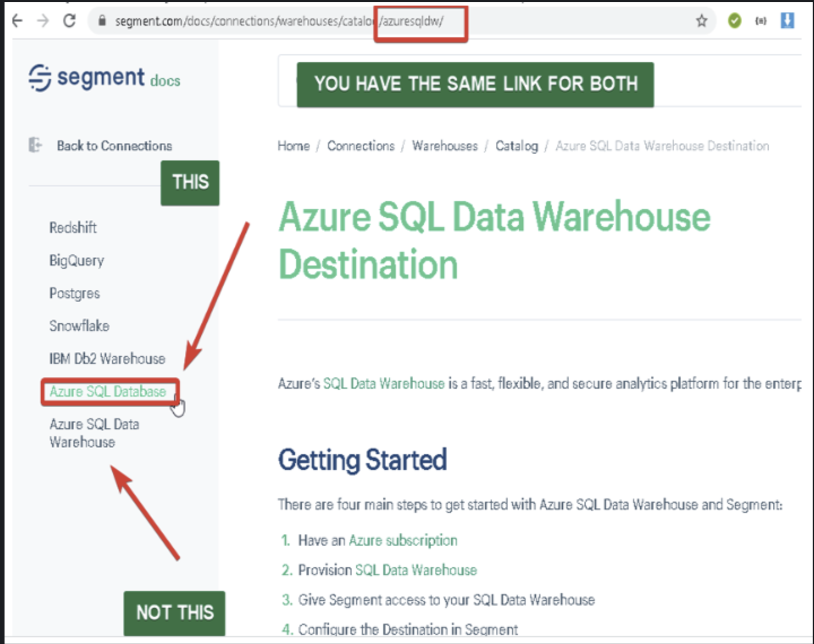Click the padlock icon in address bar
The width and height of the screenshot is (814, 644).
coord(102,21)
